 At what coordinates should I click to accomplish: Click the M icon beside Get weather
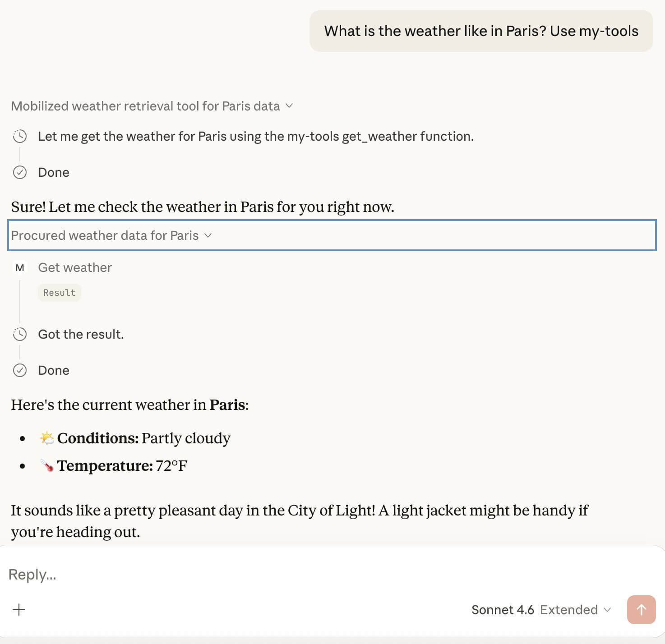tap(20, 268)
